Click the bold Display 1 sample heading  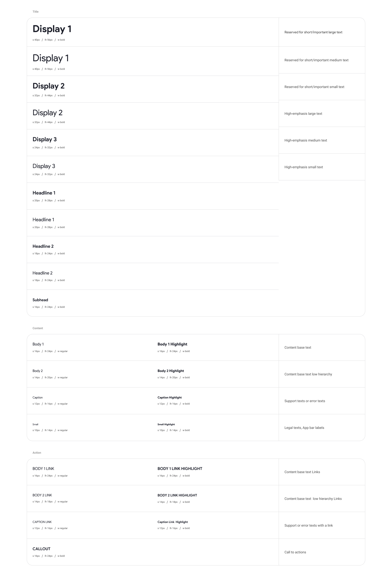52,29
